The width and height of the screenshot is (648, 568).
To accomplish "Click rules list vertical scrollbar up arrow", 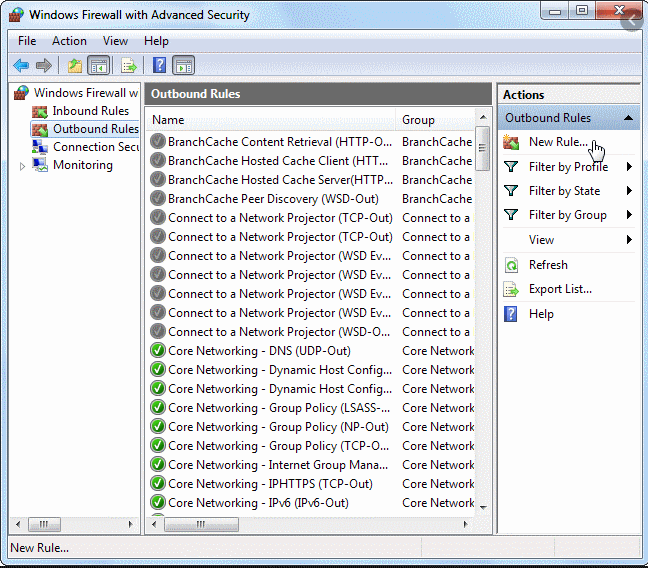I will pyautogui.click(x=483, y=117).
